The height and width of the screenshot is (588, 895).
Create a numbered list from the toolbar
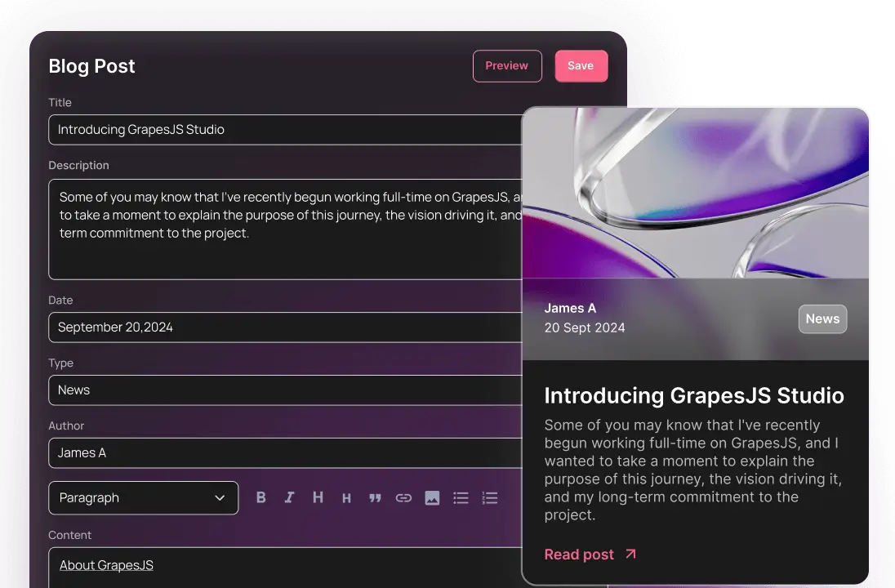tap(490, 498)
